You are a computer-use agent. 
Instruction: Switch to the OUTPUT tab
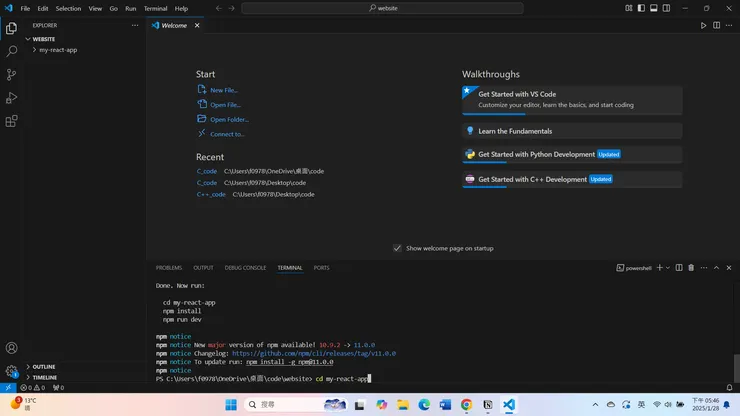tap(203, 268)
